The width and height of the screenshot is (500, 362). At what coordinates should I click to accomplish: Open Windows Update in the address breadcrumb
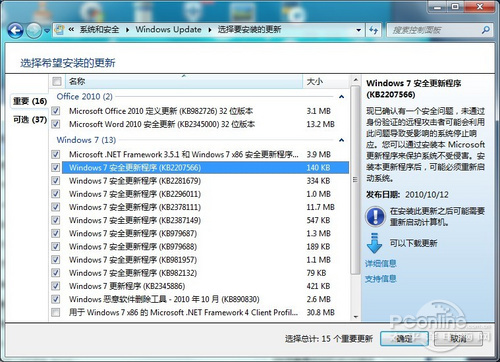point(168,30)
